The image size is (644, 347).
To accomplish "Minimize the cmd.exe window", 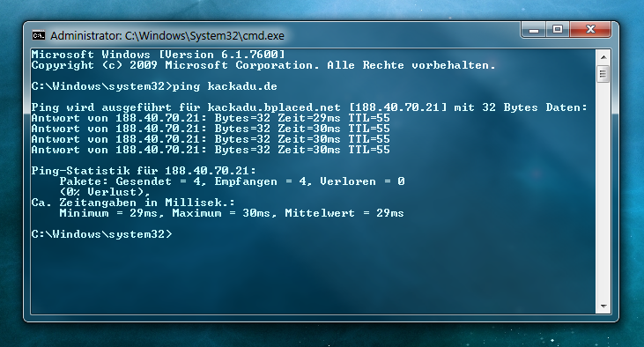I will (x=534, y=30).
